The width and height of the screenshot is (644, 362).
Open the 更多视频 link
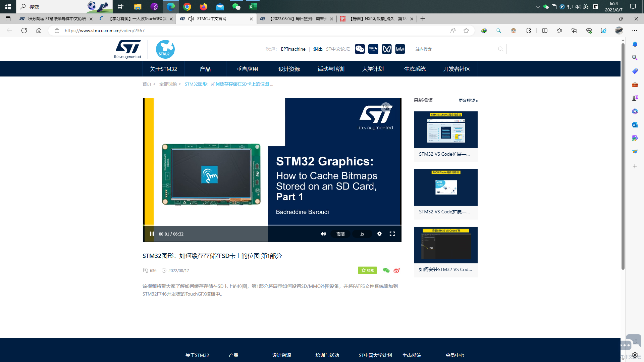point(468,101)
